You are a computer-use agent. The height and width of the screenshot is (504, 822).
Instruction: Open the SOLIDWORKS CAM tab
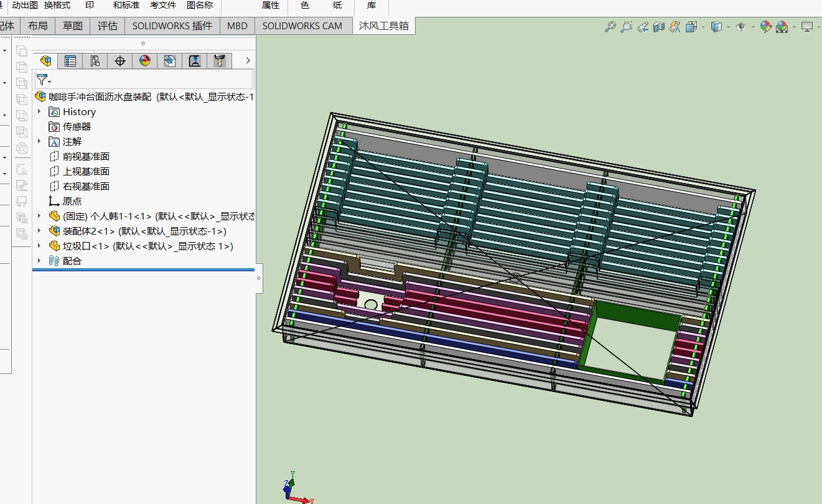click(x=302, y=26)
